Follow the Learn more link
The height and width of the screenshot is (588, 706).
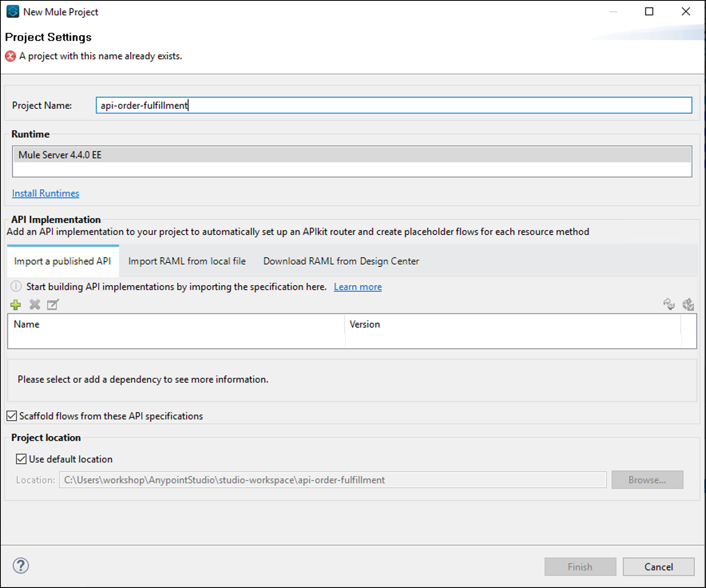click(x=358, y=287)
